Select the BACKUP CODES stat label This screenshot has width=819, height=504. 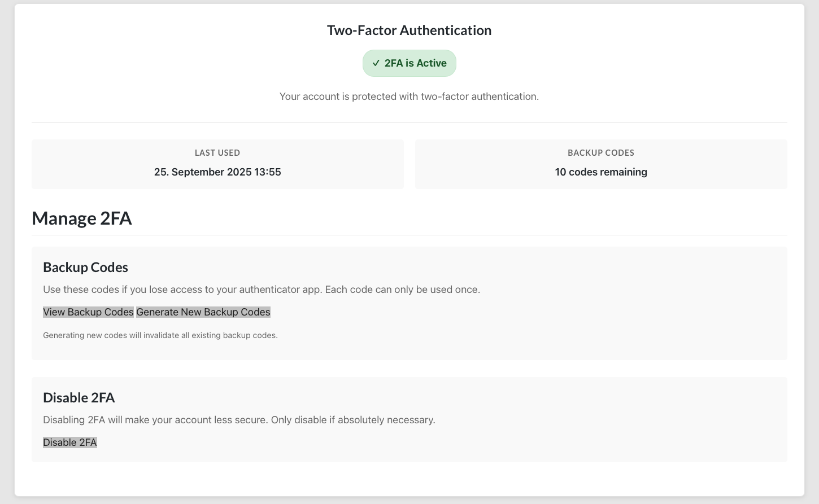coord(600,153)
